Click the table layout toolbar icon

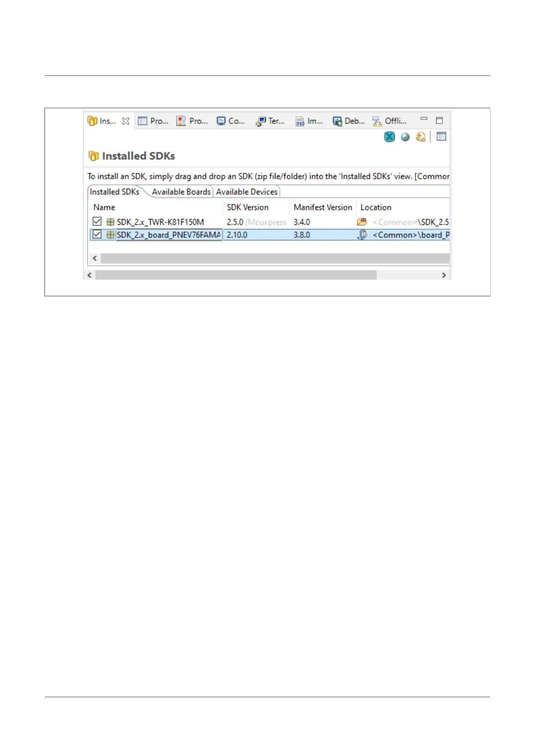tap(442, 136)
